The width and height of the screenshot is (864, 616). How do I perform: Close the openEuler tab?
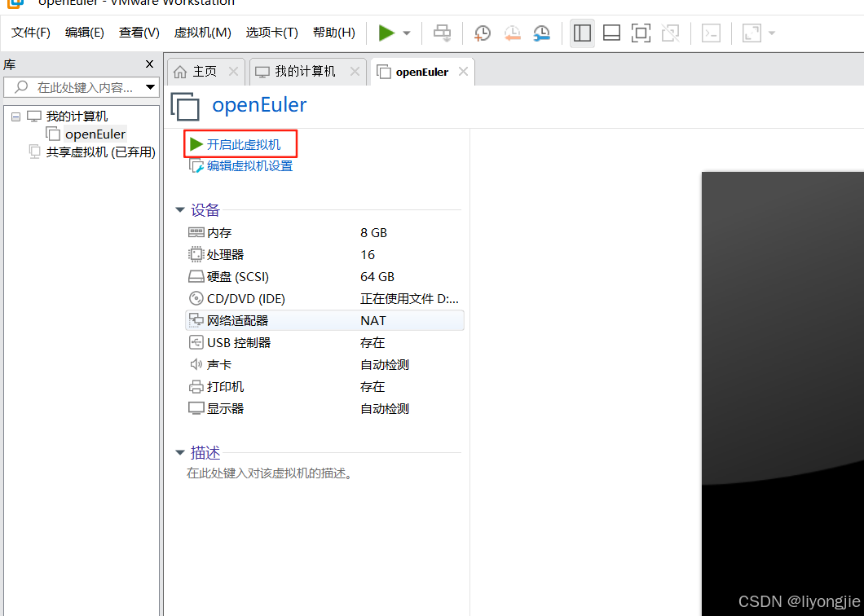point(464,71)
